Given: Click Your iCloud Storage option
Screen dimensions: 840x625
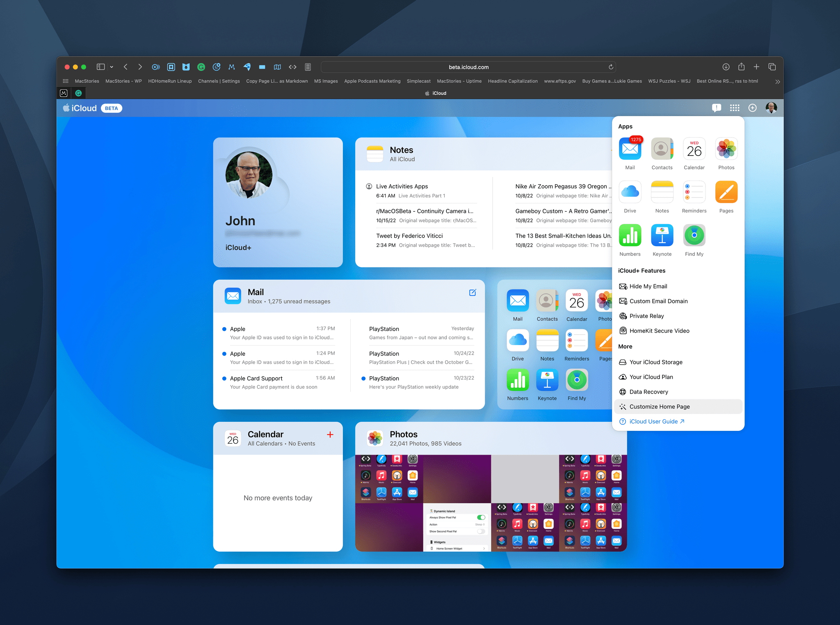Looking at the screenshot, I should coord(655,362).
